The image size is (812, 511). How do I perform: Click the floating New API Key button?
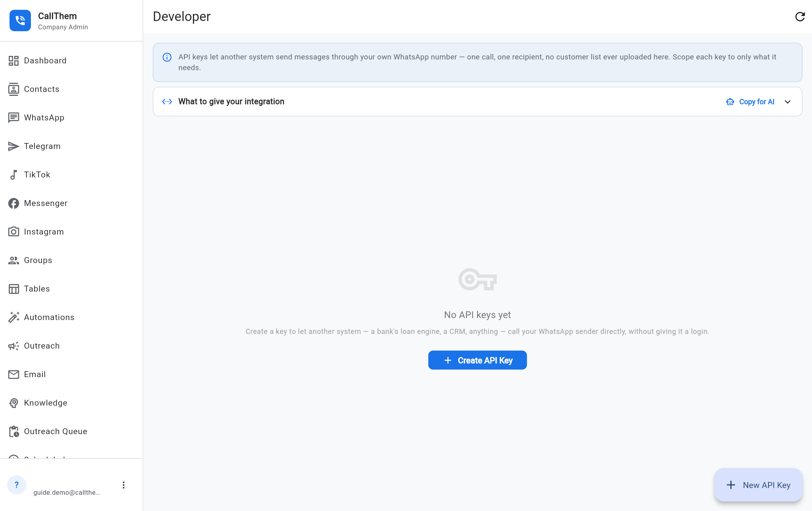pyautogui.click(x=758, y=485)
